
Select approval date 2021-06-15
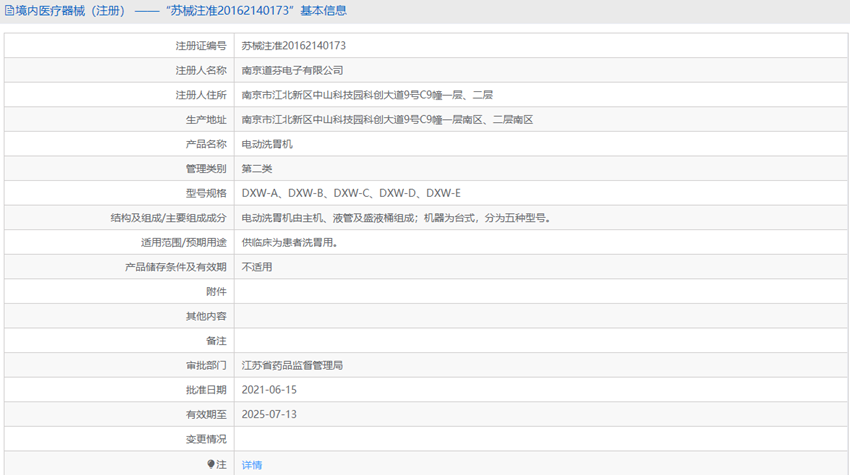click(269, 390)
